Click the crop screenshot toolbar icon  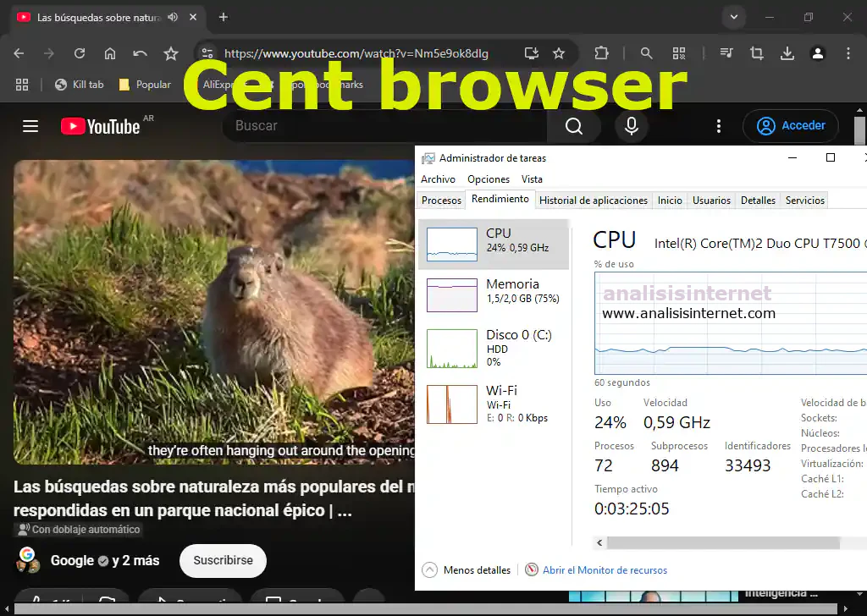coord(756,53)
